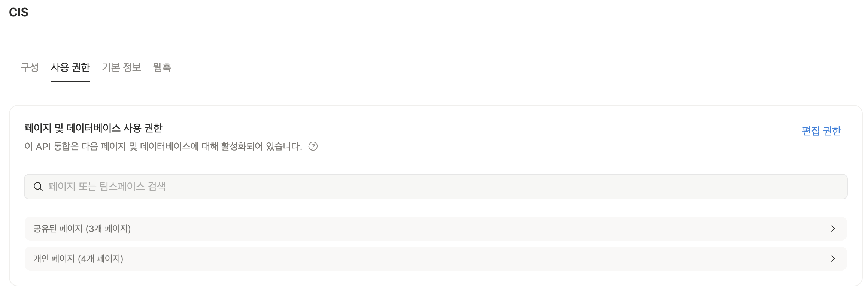Select the 사용 권한 tab
This screenshot has height=293, width=868.
coord(70,67)
